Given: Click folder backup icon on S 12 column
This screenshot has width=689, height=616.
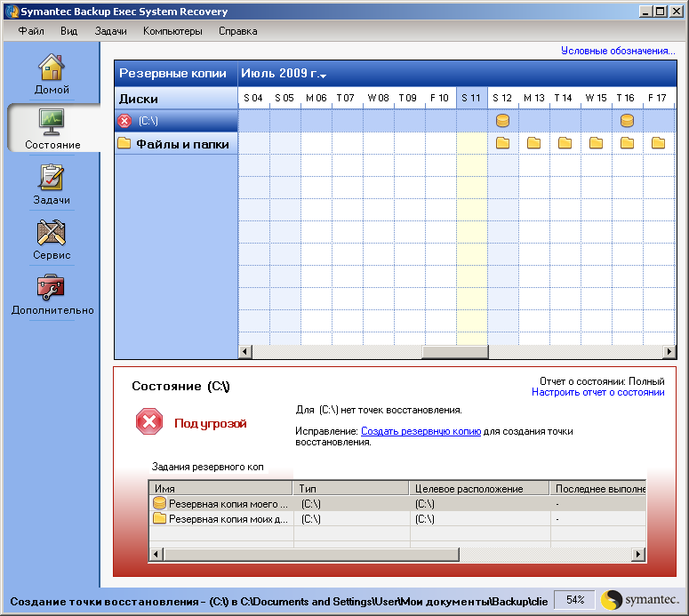Looking at the screenshot, I should click(x=502, y=143).
